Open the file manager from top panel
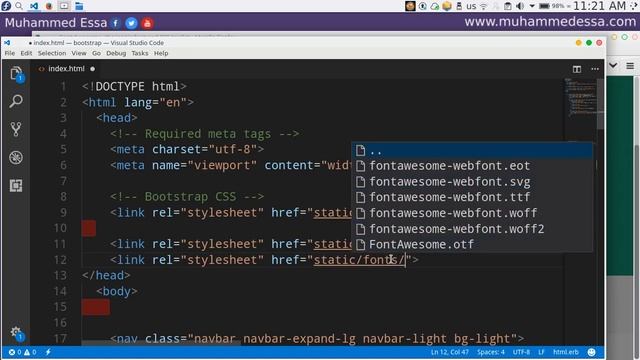 (x=79, y=6)
